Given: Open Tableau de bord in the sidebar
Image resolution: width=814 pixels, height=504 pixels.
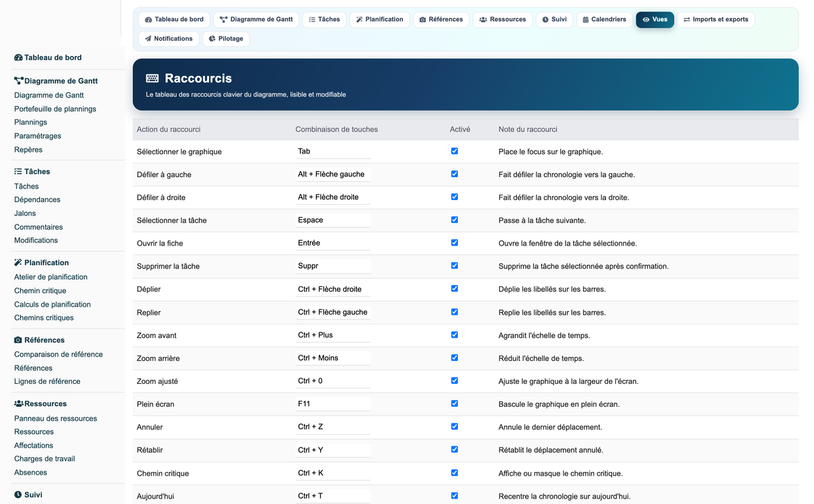Looking at the screenshot, I should (48, 58).
